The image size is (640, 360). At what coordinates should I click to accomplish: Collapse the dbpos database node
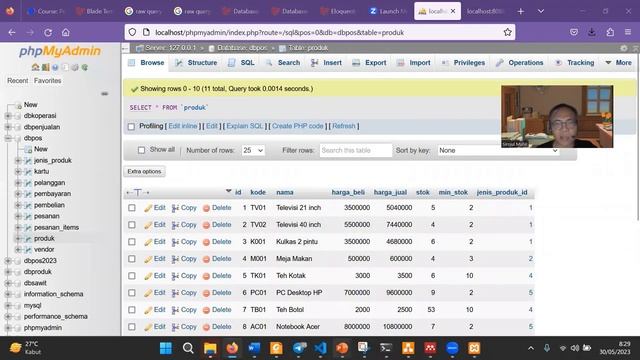pyautogui.click(x=8, y=138)
